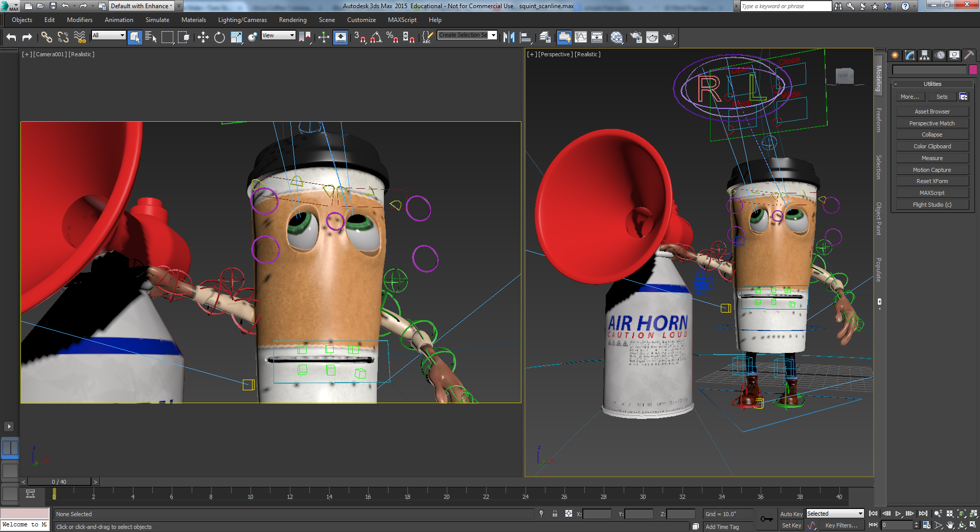
Task: Open Select by Name dialog
Action: [x=151, y=37]
